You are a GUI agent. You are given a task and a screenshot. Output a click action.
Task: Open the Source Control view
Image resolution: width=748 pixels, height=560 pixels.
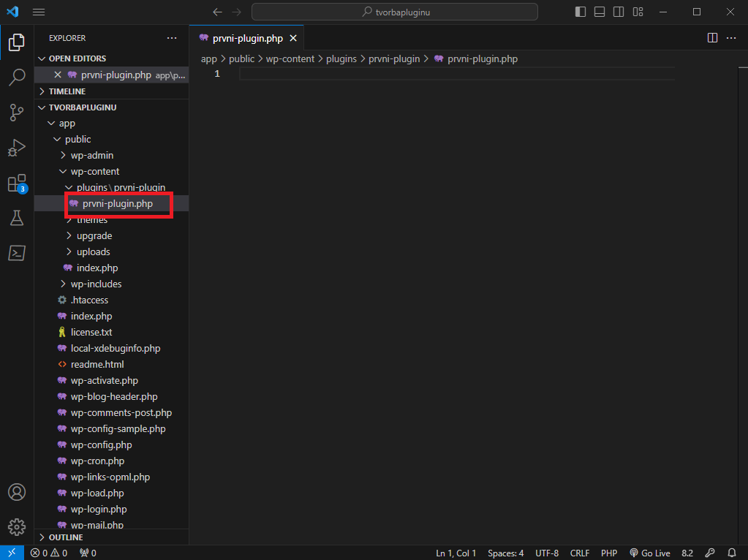pos(16,112)
